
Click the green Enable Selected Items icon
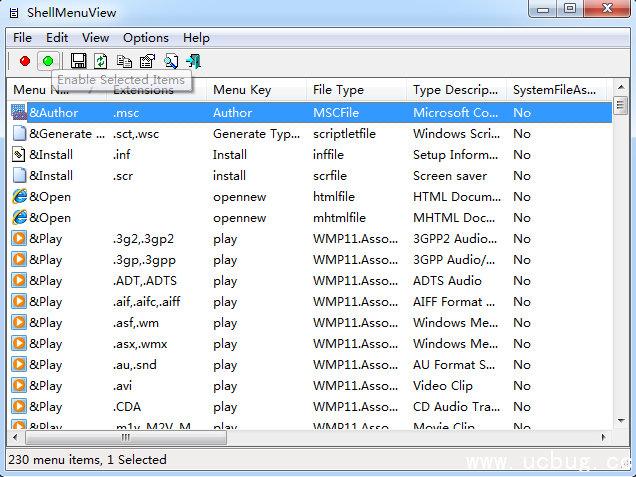click(47, 61)
